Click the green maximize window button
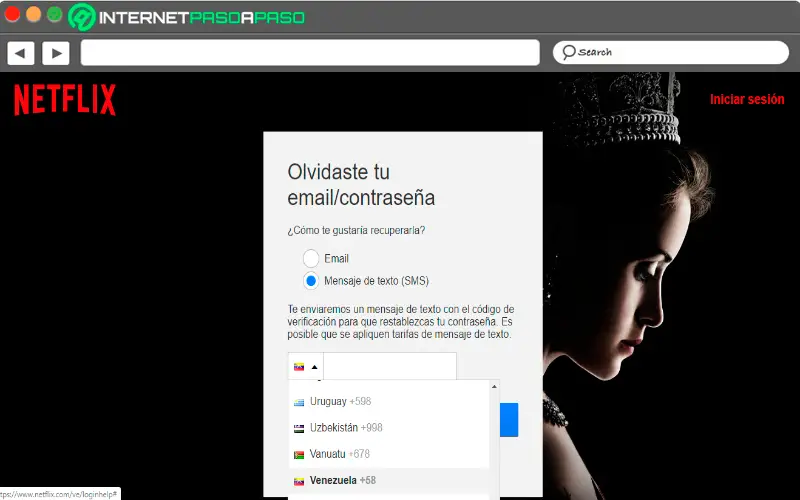Image resolution: width=800 pixels, height=500 pixels. click(55, 14)
